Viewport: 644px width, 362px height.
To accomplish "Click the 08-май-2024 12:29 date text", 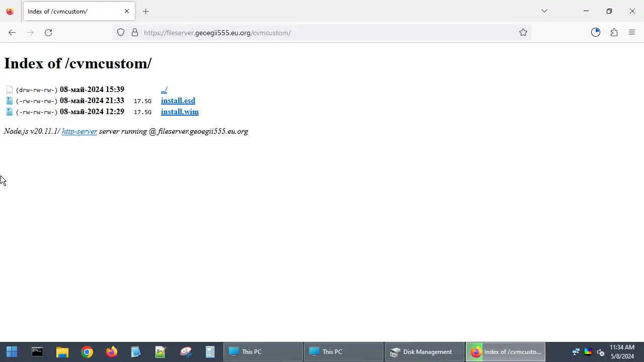I will [x=92, y=112].
